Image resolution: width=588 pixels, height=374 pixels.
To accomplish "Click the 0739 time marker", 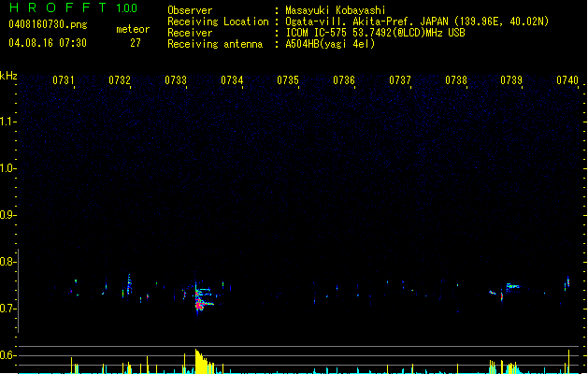I will pos(511,80).
